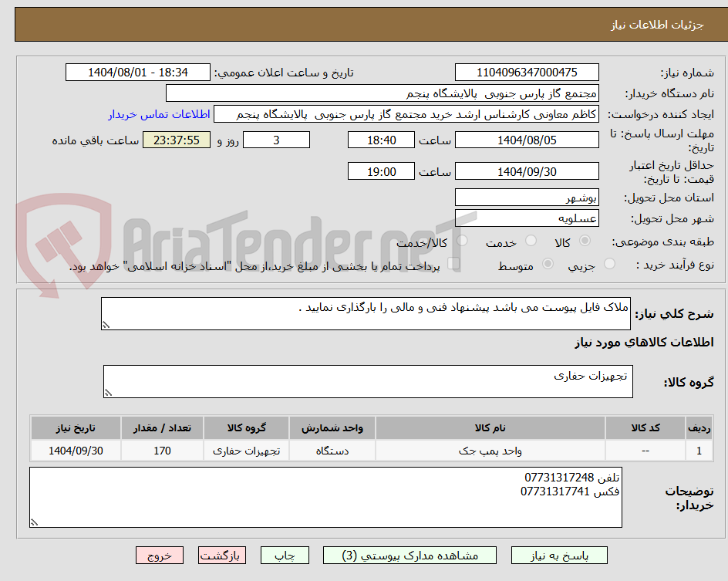Select جزیي as the purchase process type
Viewport: 728px width, 581px height.
[x=608, y=265]
